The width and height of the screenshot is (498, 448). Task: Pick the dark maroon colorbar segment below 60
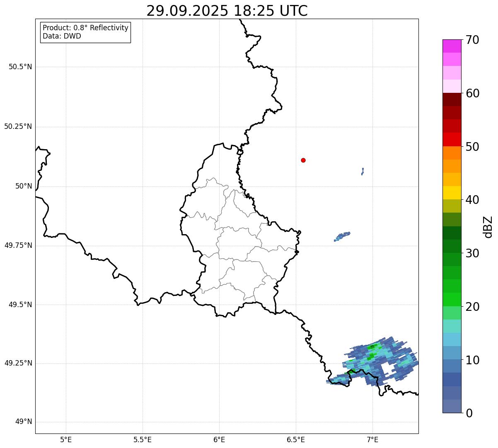pyautogui.click(x=452, y=99)
